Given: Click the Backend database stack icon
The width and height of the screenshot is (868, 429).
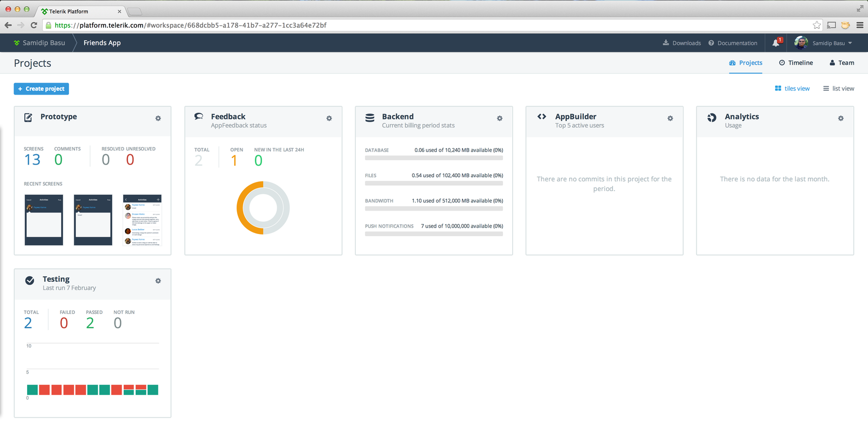Looking at the screenshot, I should (x=370, y=118).
